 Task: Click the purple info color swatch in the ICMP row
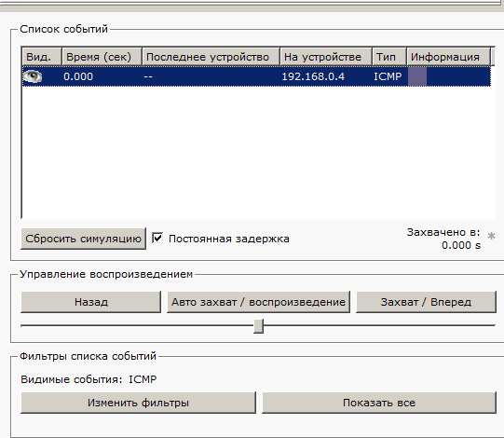tap(417, 76)
